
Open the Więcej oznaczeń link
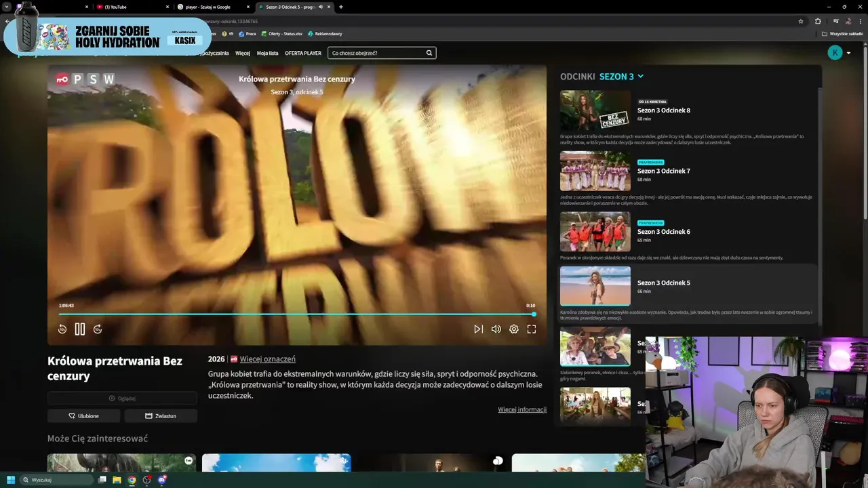tap(267, 359)
